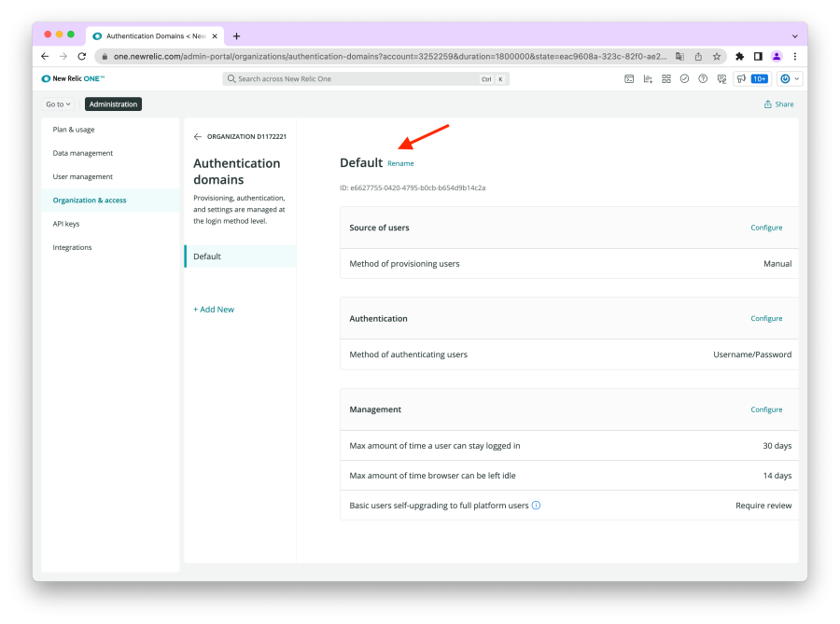
Task: Click the Share button
Action: click(x=778, y=104)
